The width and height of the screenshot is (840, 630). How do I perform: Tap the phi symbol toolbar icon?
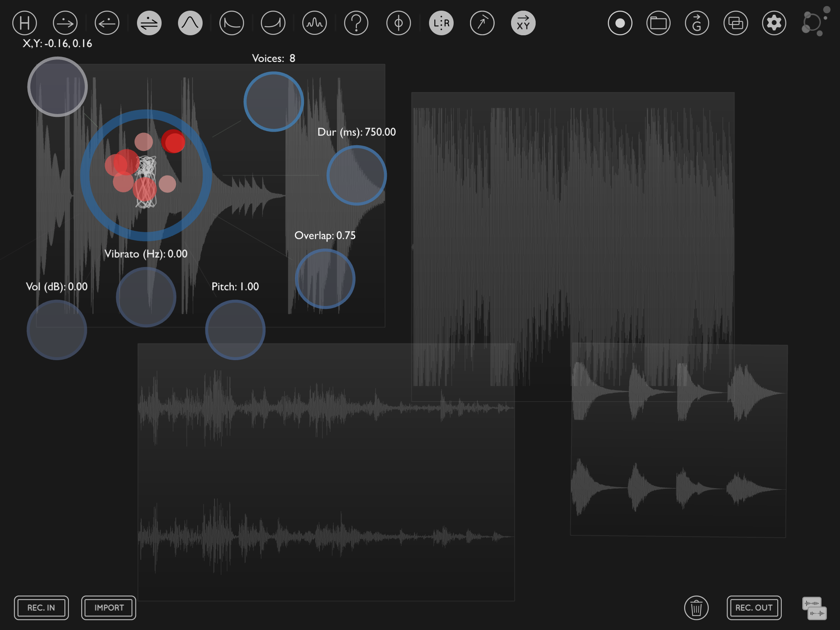[x=398, y=23]
